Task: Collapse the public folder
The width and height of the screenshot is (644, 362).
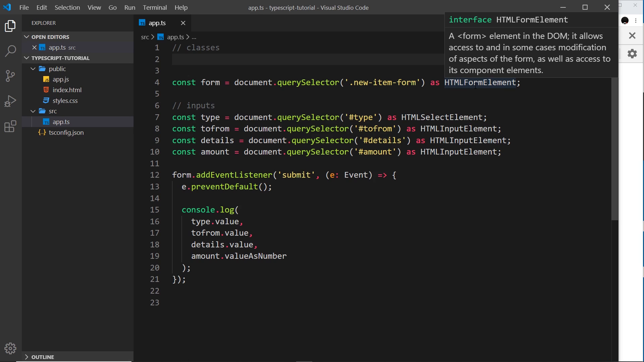Action: coord(33,69)
